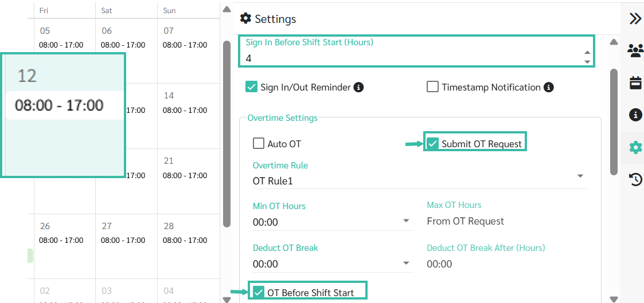Open the employees group icon in sidebar
This screenshot has height=303, width=644.
[x=635, y=50]
